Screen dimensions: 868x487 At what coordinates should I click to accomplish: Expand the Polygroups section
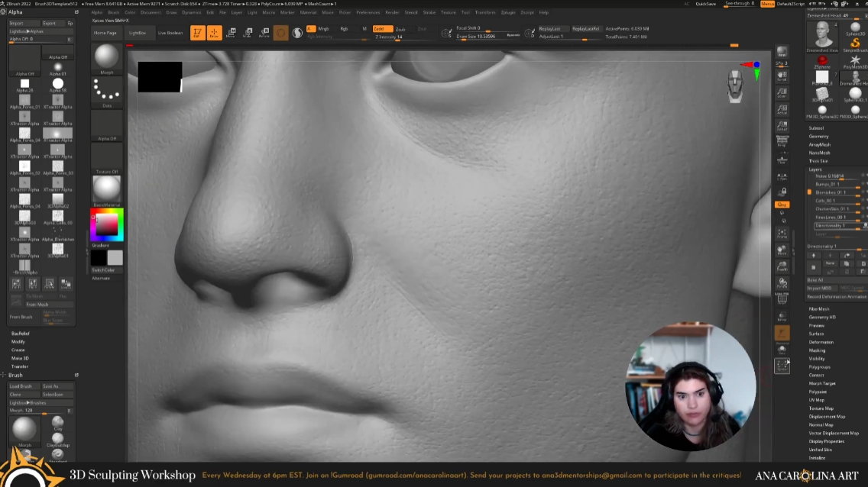[x=819, y=367]
